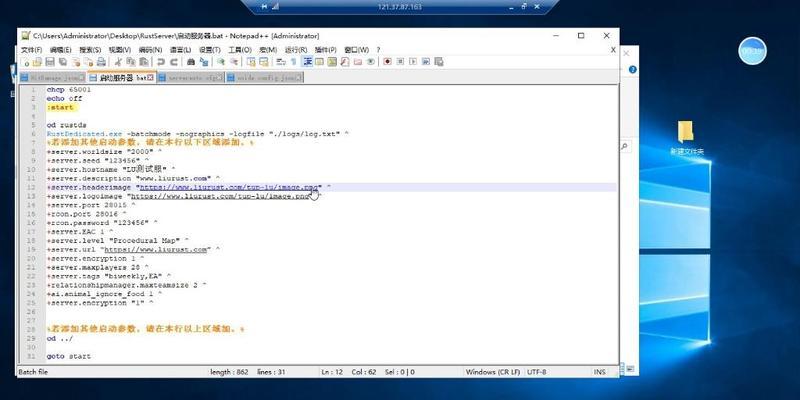This screenshot has height=400, width=800.
Task: Open the 宏(M) menu
Action: coord(268,49)
